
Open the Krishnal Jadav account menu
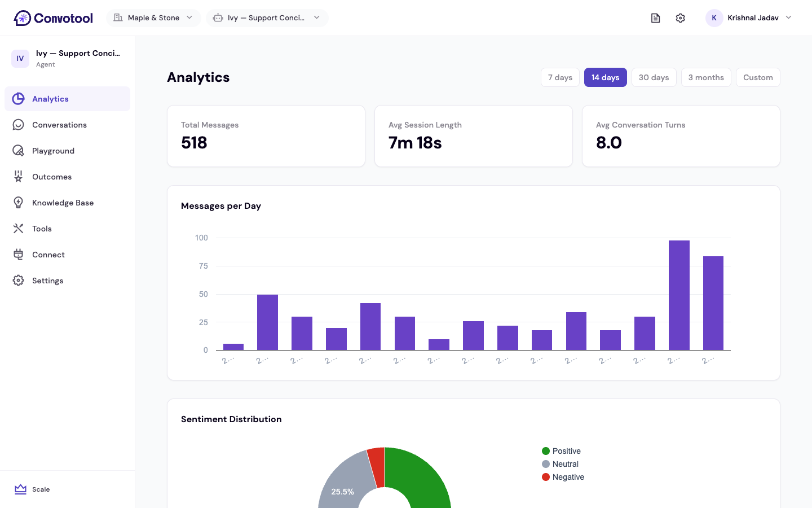coord(749,18)
